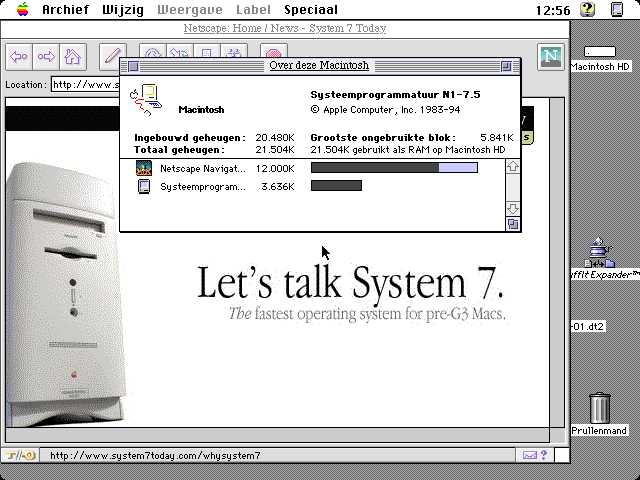Open the Help balloon menu in menu bar
This screenshot has height=480, width=640.
(x=588, y=9)
